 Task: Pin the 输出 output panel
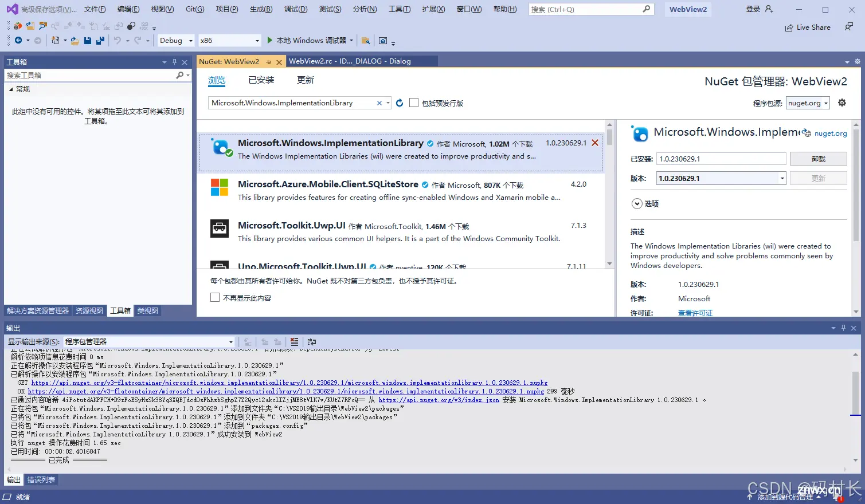(x=843, y=328)
